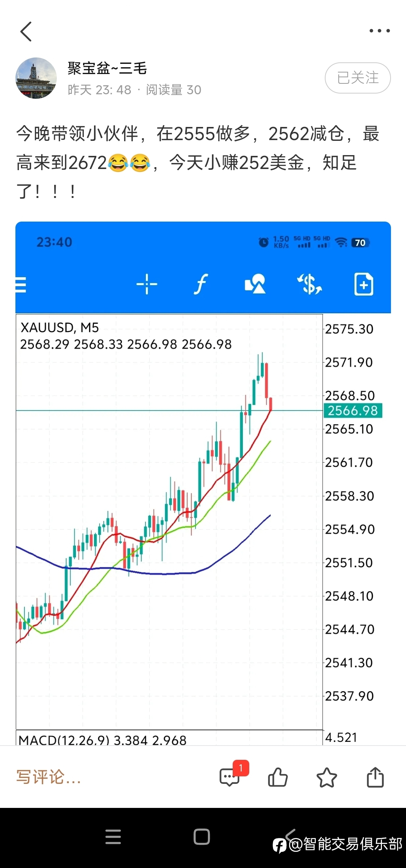Image resolution: width=406 pixels, height=868 pixels.
Task: Toggle the 已关注 follow button
Action: click(x=358, y=78)
